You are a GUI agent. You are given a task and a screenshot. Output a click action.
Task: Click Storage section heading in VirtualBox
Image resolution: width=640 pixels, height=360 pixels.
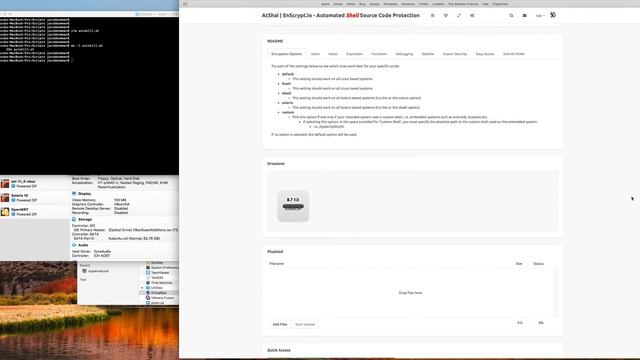click(x=85, y=219)
